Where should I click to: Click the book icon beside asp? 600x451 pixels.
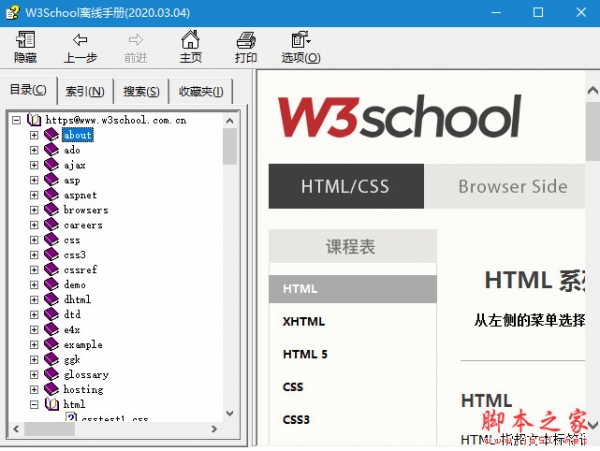tap(51, 180)
